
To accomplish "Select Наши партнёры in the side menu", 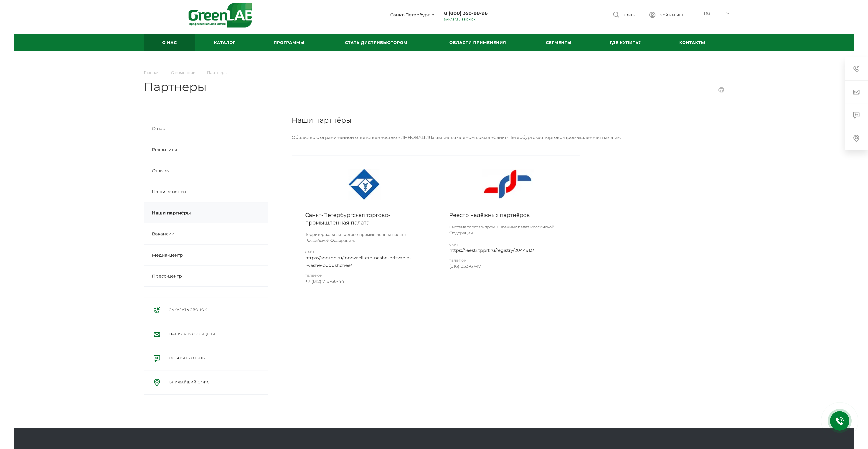I will pos(206,213).
